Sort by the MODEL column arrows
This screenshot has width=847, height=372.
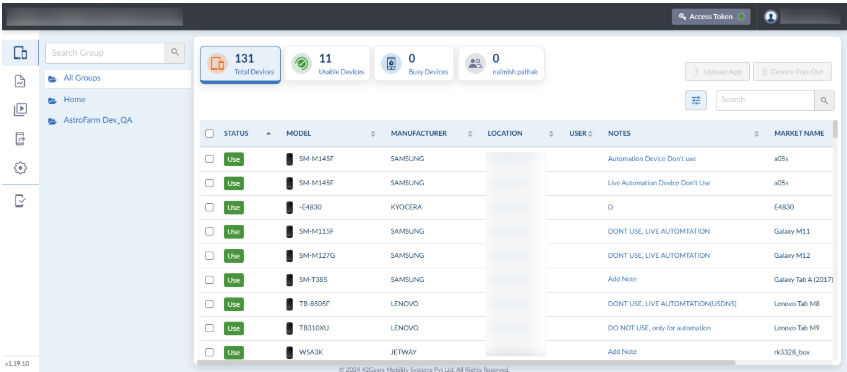click(373, 134)
